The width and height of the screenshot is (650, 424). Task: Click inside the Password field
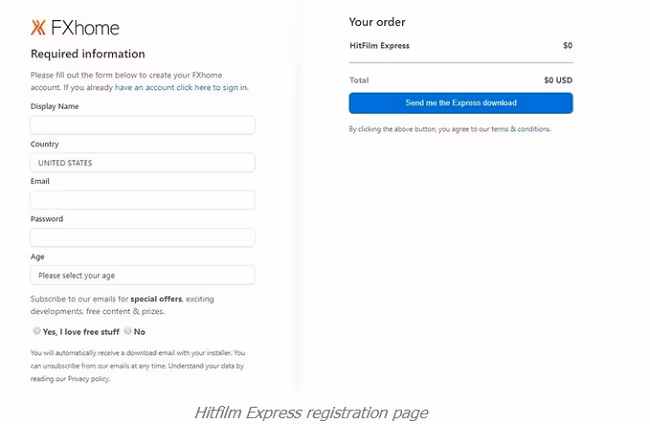[142, 238]
